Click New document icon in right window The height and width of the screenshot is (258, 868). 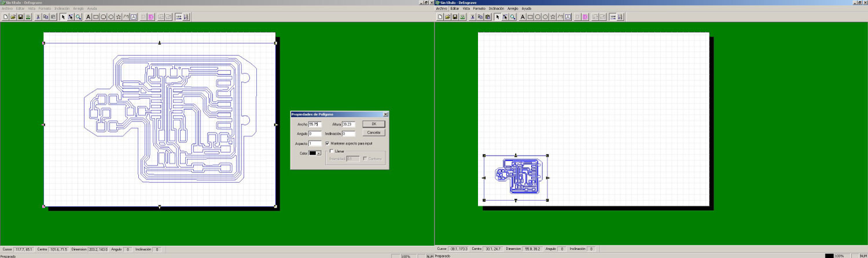pos(440,17)
